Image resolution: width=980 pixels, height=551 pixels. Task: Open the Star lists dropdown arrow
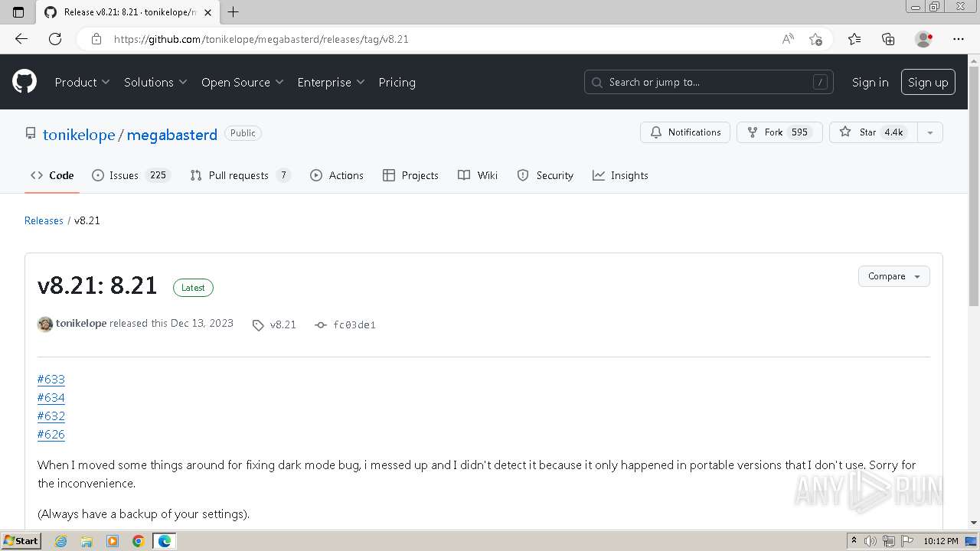[x=929, y=132]
